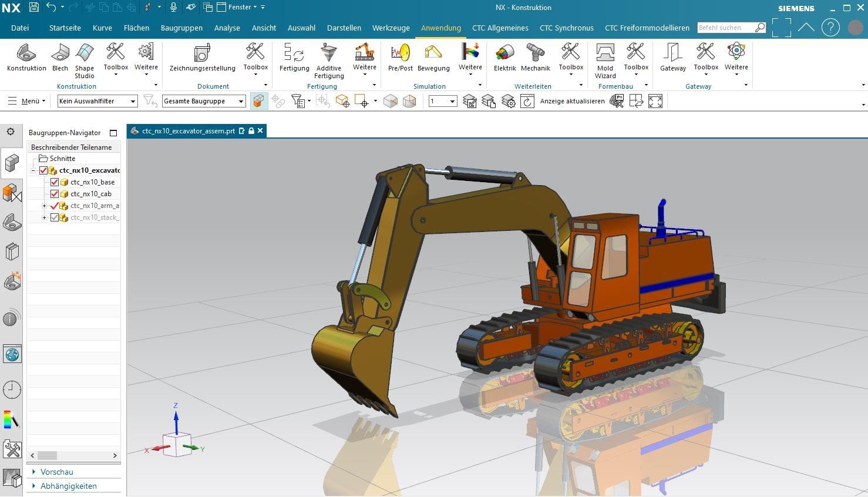This screenshot has height=497, width=868.
Task: Toggle the ctc_nx10_cab component checkbox
Action: pos(55,194)
